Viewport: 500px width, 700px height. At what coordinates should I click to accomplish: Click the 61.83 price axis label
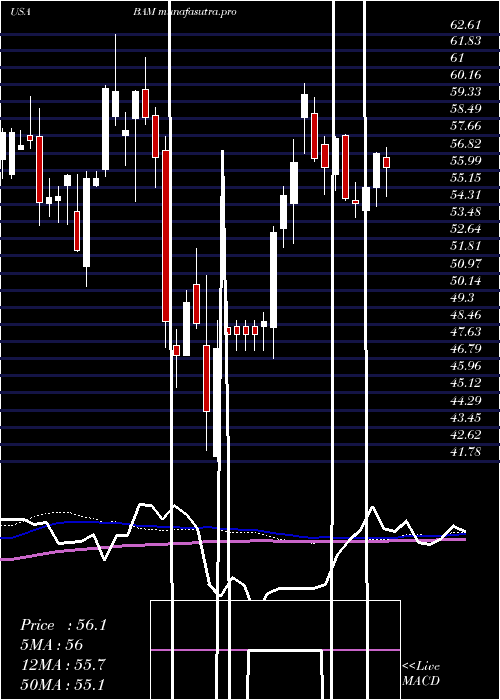[465, 41]
